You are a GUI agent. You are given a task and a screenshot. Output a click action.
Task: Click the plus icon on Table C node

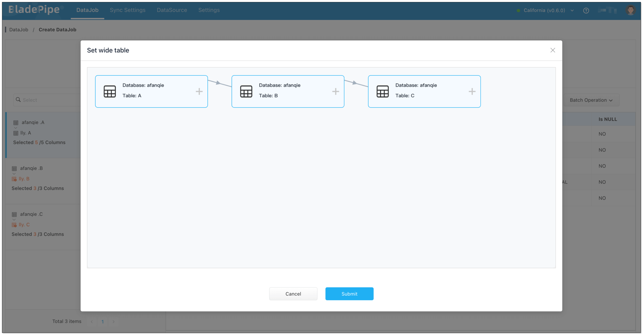click(x=472, y=91)
